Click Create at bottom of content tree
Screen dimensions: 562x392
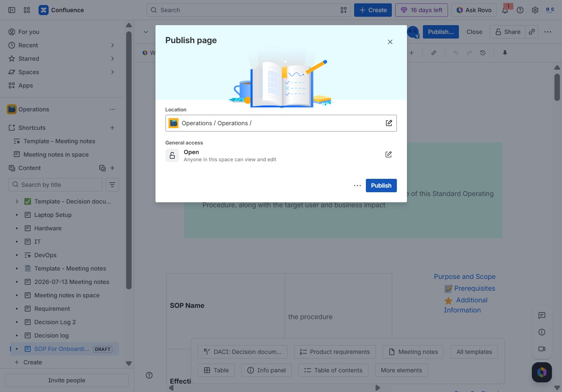pyautogui.click(x=33, y=362)
